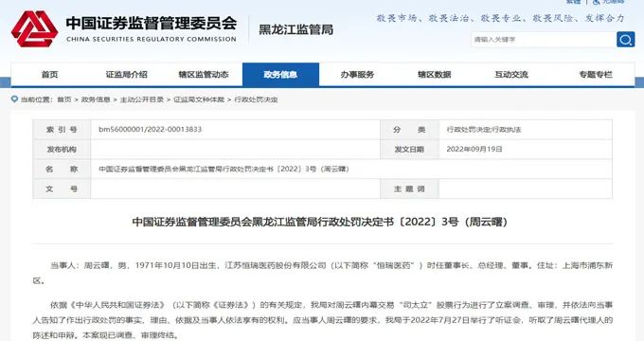Open the 证监局介绍 navigation tab
Viewport: 644px width, 341px height.
tap(127, 75)
